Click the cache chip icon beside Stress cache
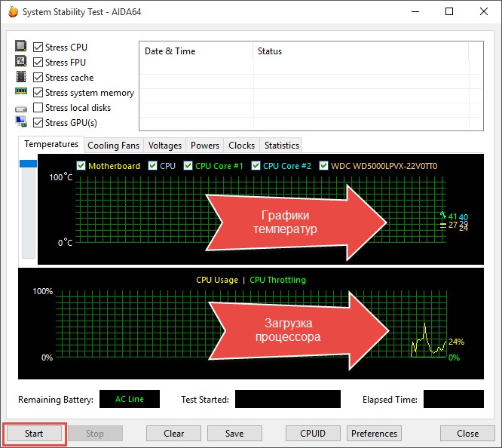The width and height of the screenshot is (502, 448). tap(21, 76)
